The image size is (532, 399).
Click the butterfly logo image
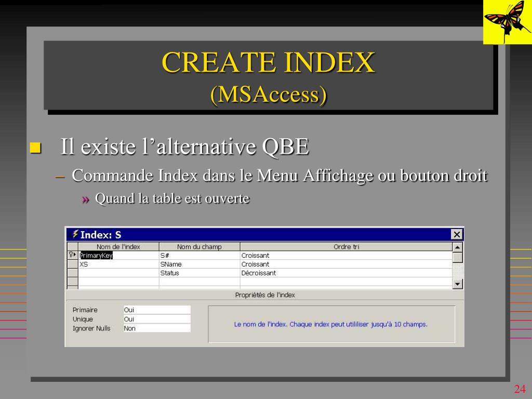507,22
